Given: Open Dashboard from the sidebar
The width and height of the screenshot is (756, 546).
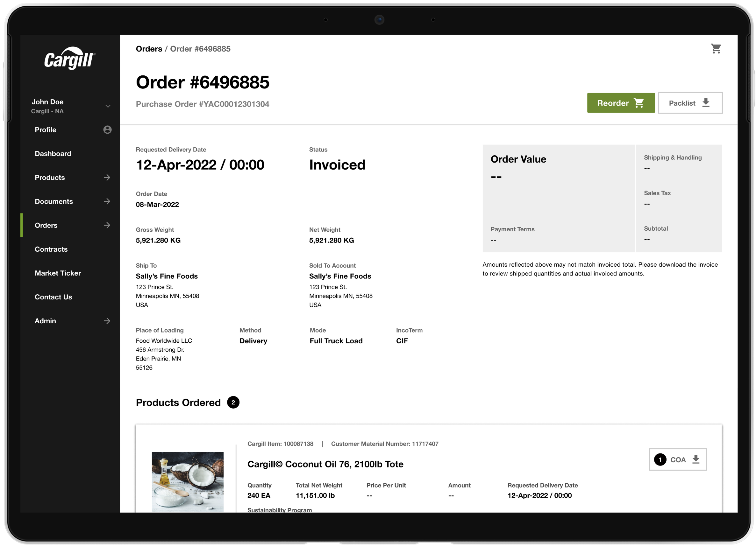Looking at the screenshot, I should [x=53, y=154].
